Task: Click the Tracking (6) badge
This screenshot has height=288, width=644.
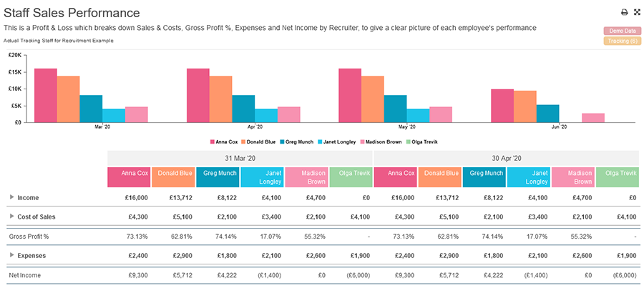Action: pos(621,41)
